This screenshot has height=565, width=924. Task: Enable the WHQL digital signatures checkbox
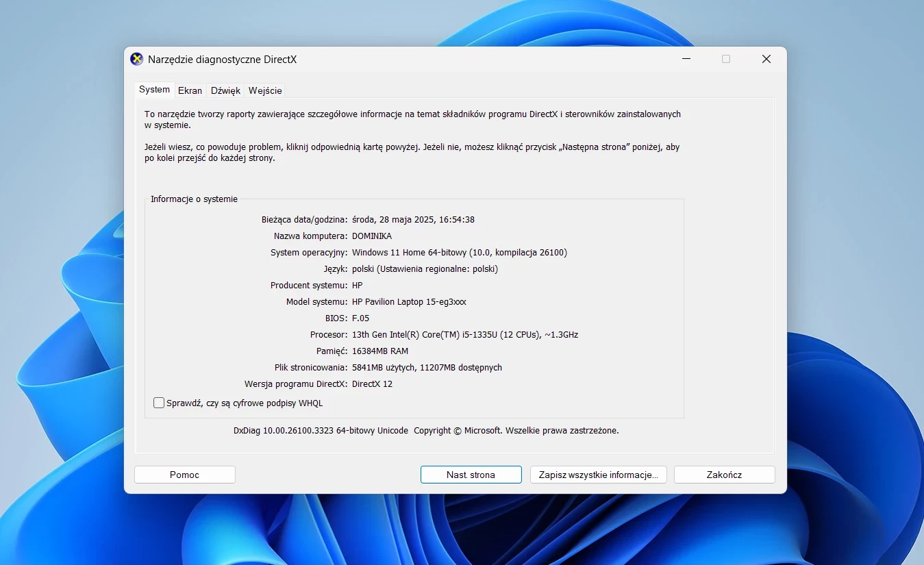click(159, 403)
